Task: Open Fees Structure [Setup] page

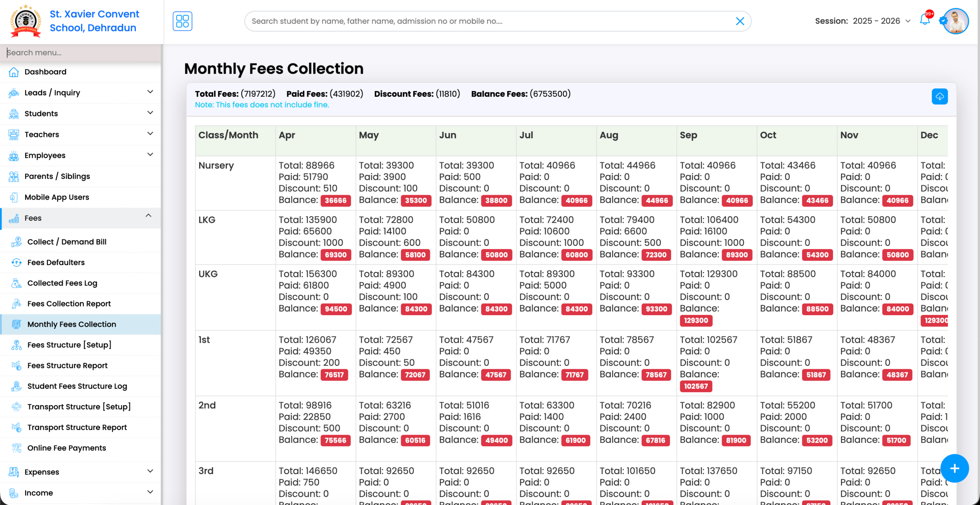Action: click(69, 345)
